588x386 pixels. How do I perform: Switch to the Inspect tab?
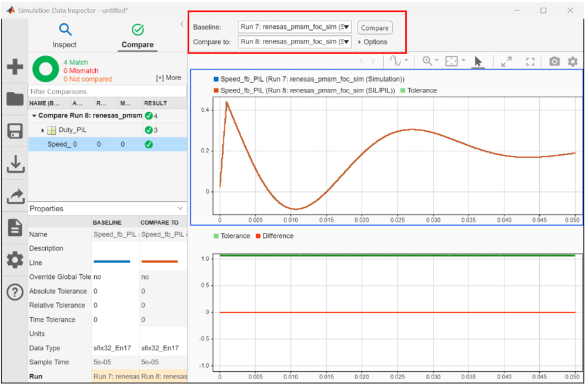pyautogui.click(x=65, y=35)
